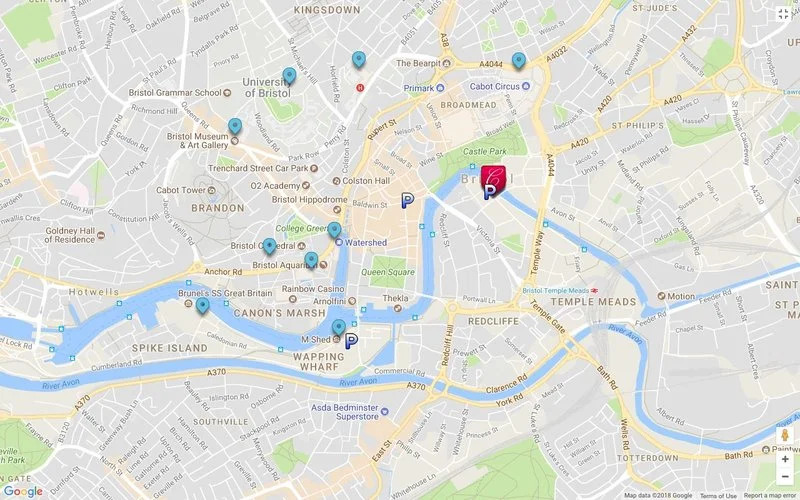The width and height of the screenshot is (800, 500).
Task: Select the parking icon near M Shed
Action: click(x=351, y=341)
